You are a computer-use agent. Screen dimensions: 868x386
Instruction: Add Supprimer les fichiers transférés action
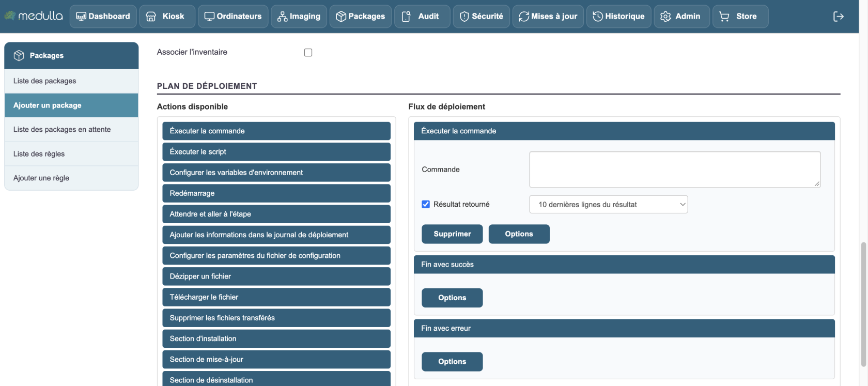tap(276, 318)
